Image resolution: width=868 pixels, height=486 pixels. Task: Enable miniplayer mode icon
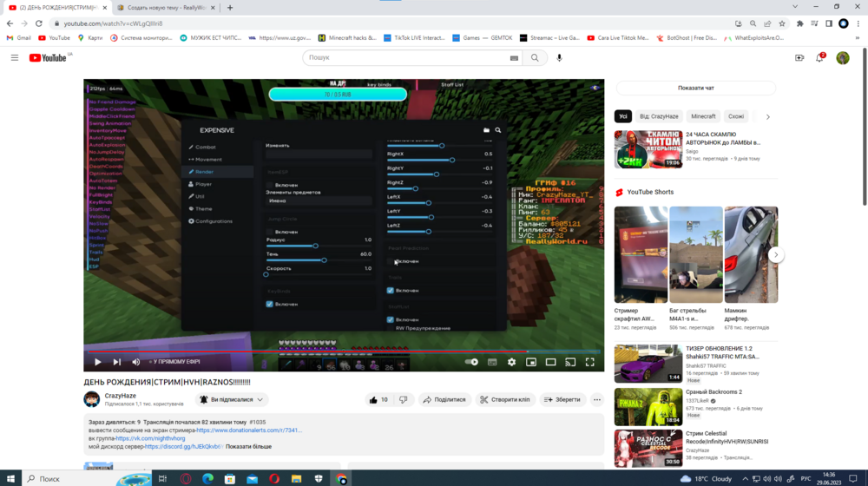pyautogui.click(x=531, y=362)
